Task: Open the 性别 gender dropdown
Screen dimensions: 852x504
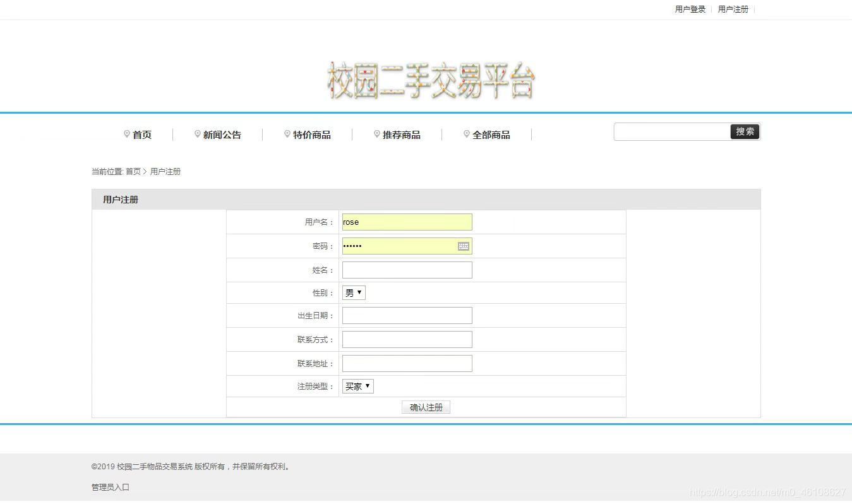Action: click(x=354, y=292)
